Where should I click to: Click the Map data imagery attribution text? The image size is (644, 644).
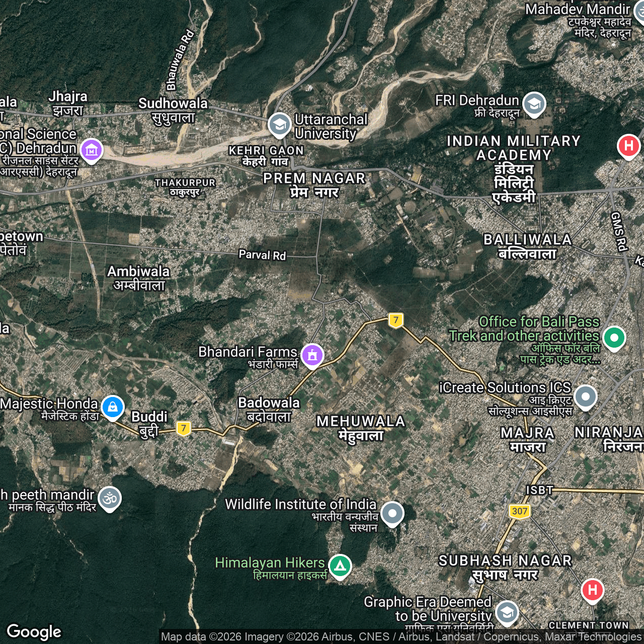[x=401, y=636]
